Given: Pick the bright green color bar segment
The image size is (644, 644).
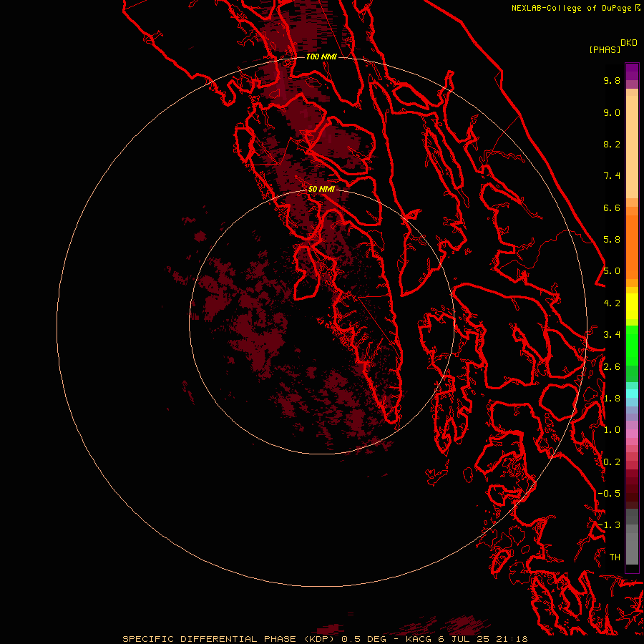Looking at the screenshot, I should point(632,345).
